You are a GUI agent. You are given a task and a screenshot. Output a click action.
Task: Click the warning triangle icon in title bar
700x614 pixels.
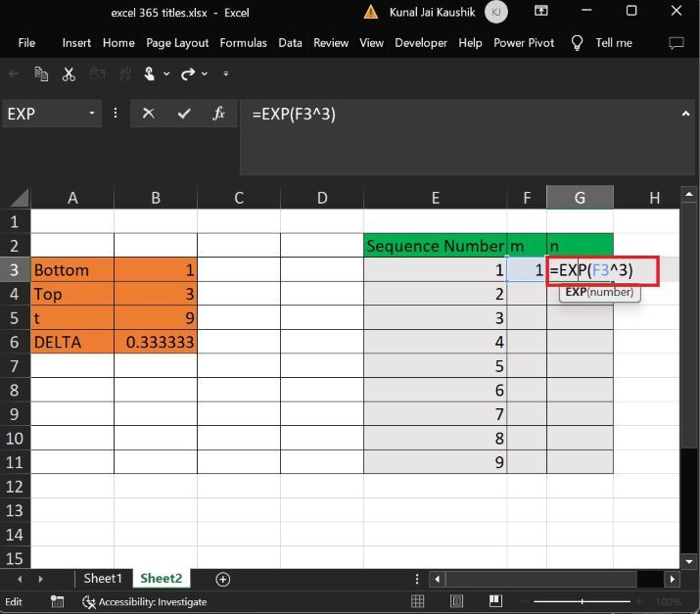[x=370, y=13]
